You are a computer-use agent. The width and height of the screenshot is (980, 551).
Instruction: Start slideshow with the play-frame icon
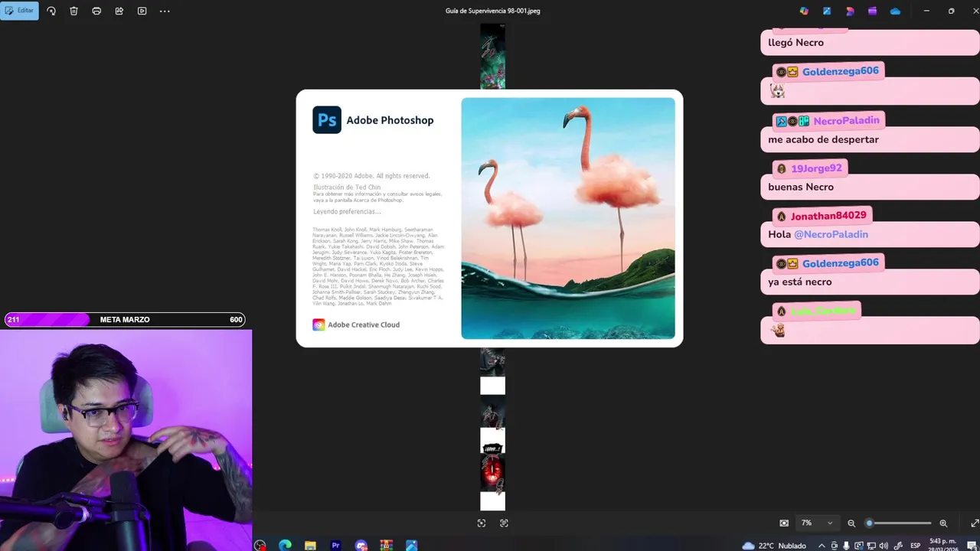pyautogui.click(x=142, y=11)
